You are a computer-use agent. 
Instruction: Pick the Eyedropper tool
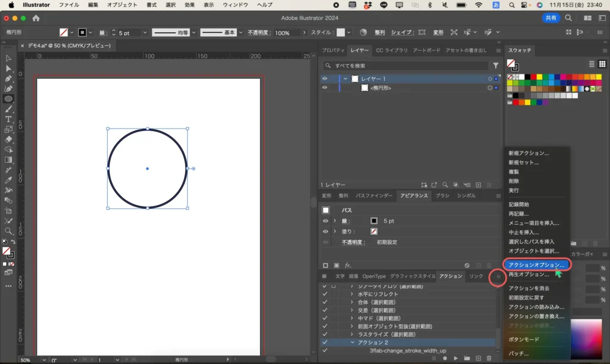8,180
